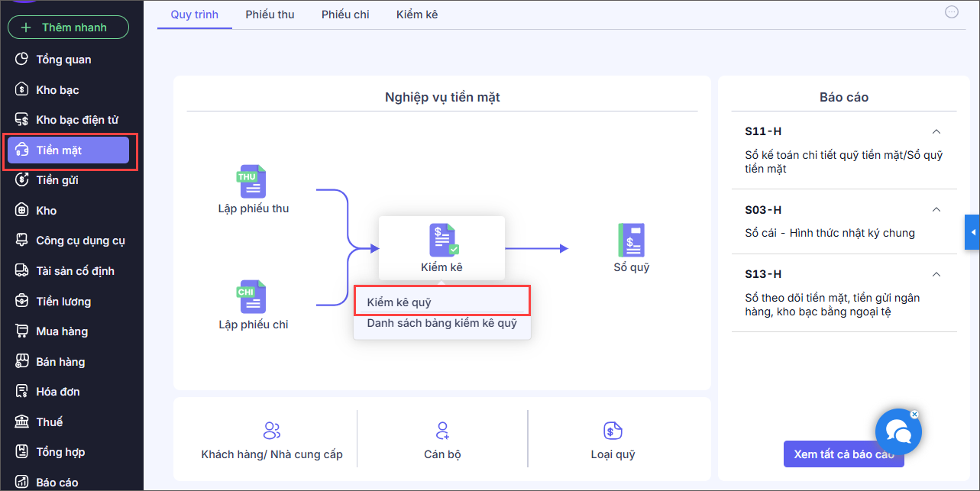The image size is (980, 491).
Task: Open Công cụ dụng cụ sidebar icon
Action: 22,241
